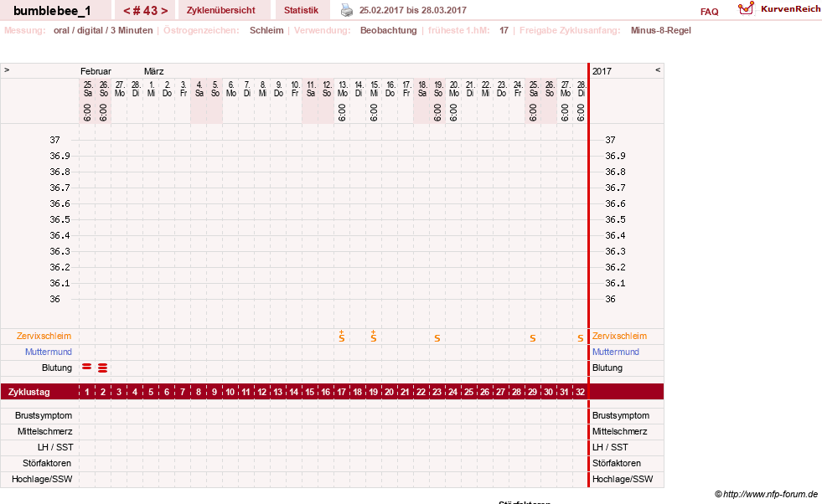Screen dimensions: 822x504
Task: Click the Beobachtung setting value
Action: tap(389, 30)
